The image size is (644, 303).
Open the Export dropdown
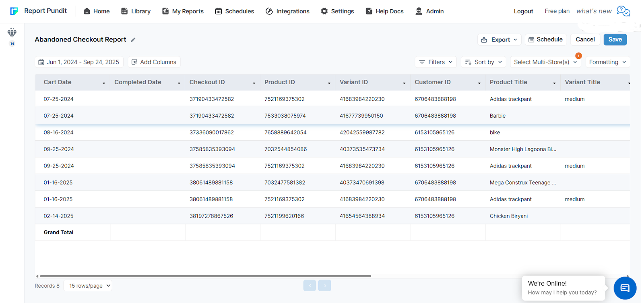[x=500, y=39]
